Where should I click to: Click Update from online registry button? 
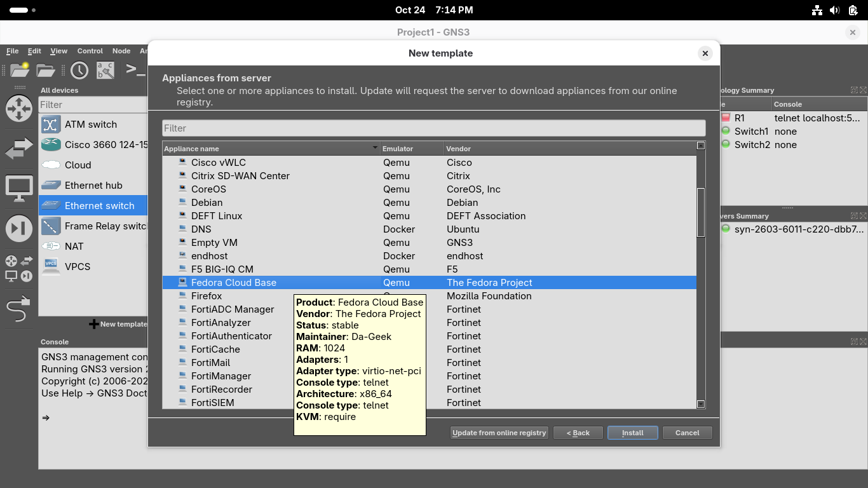[x=499, y=433]
